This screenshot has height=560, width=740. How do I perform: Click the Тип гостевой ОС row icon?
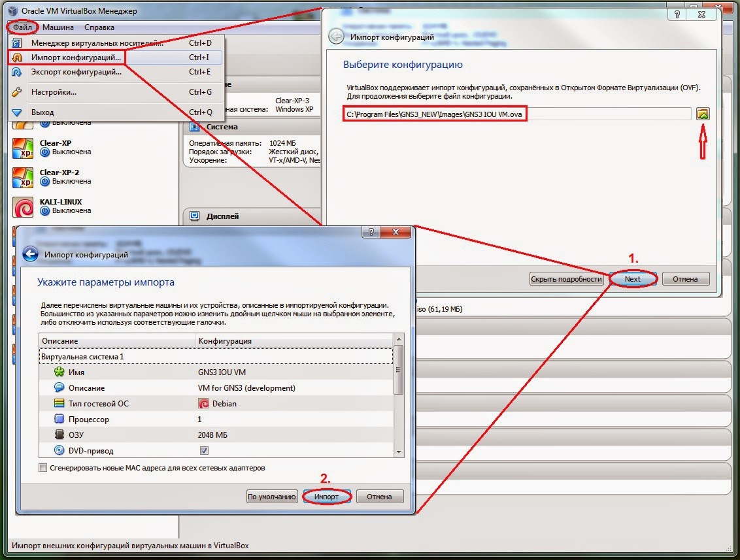(59, 403)
